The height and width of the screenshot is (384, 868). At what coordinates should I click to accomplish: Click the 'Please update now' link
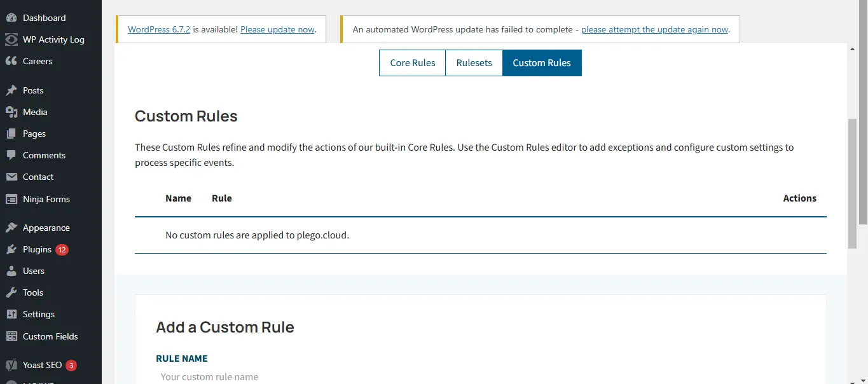(277, 29)
